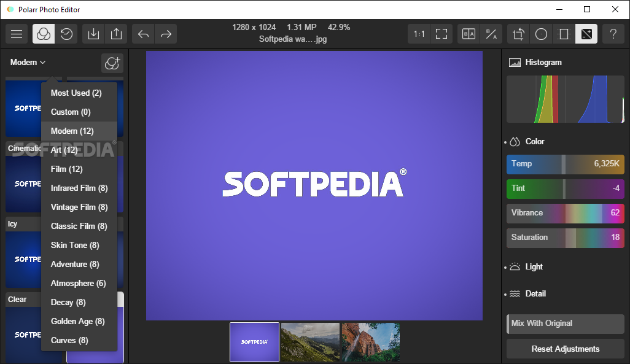Click the Softpedia wa....jpg filename

293,39
